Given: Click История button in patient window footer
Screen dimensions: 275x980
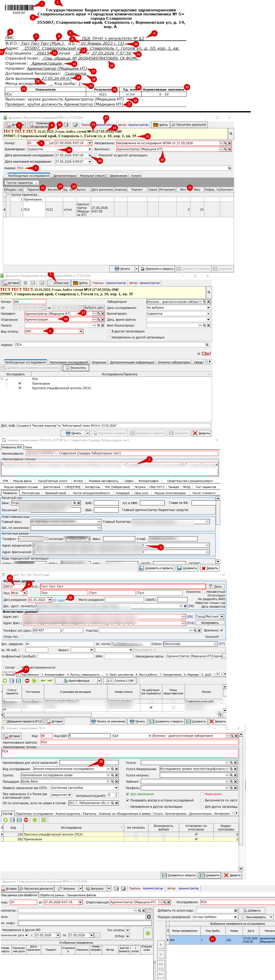Looking at the screenshot, I should [x=54, y=721].
